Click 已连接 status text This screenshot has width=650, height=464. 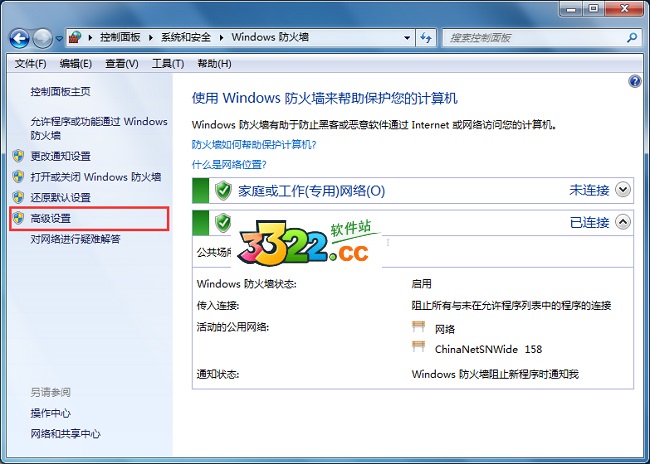(x=589, y=223)
